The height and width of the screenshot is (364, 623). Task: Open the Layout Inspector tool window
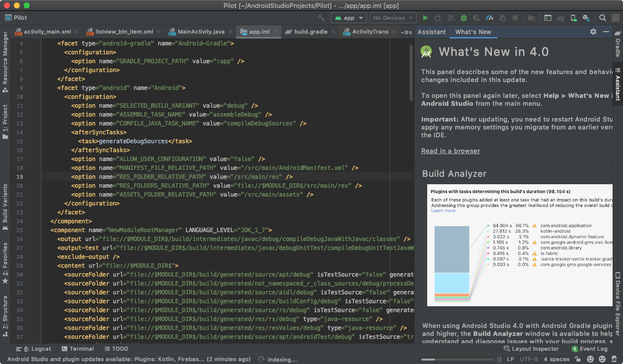(x=531, y=349)
